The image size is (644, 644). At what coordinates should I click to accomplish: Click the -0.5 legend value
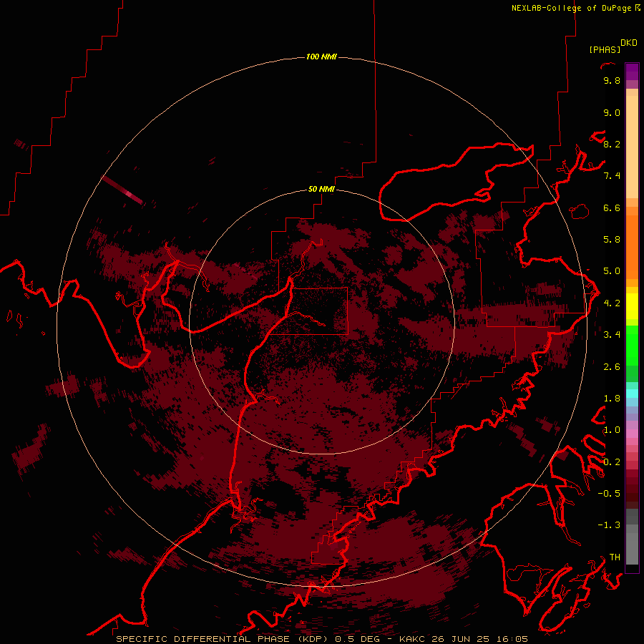click(609, 494)
